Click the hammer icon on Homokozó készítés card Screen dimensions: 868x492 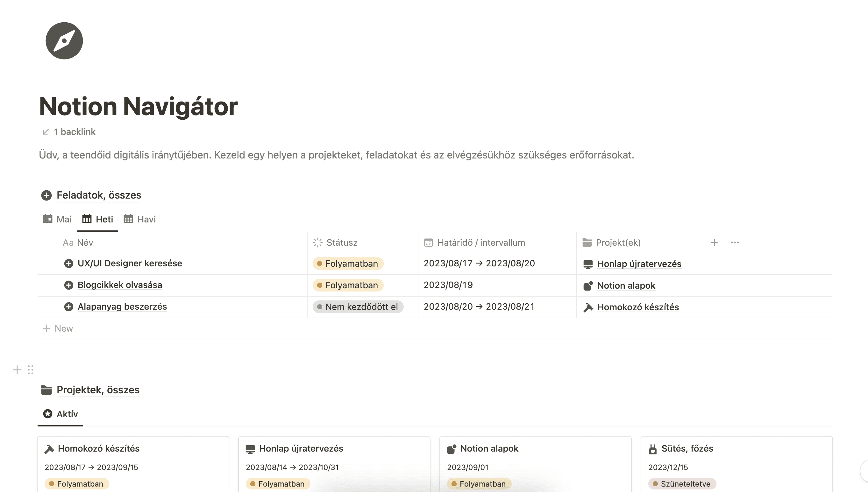[49, 449]
